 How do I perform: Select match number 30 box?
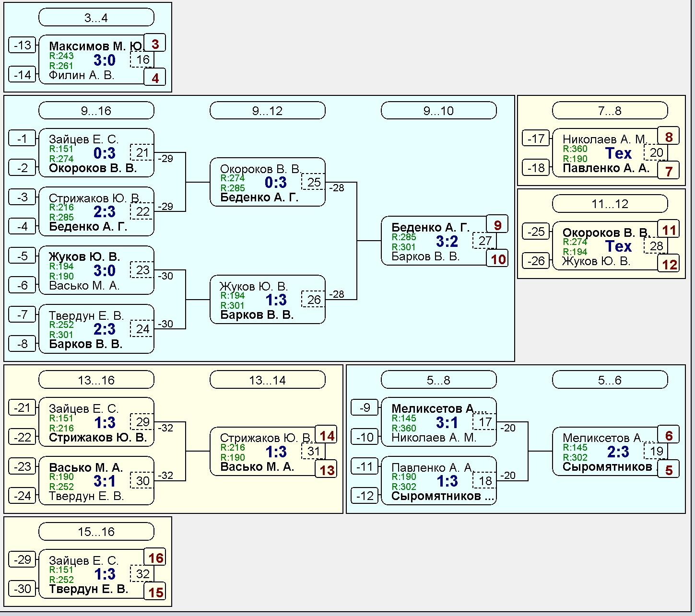pyautogui.click(x=142, y=481)
